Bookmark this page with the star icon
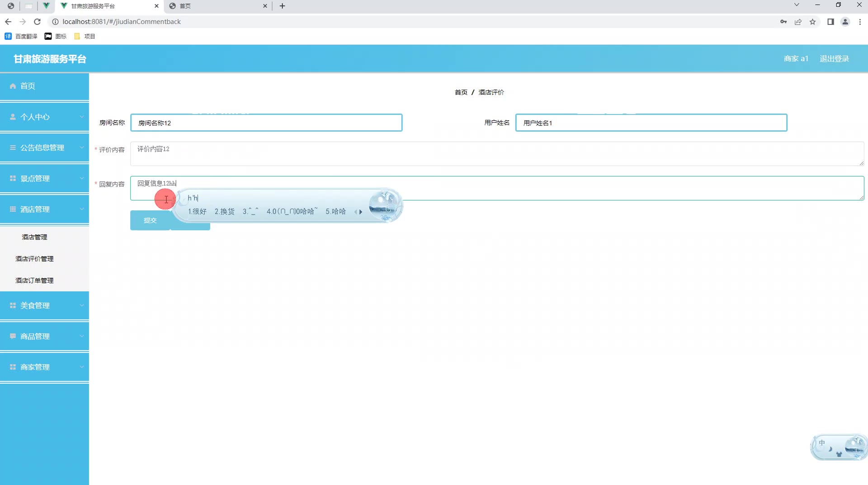 click(x=812, y=22)
